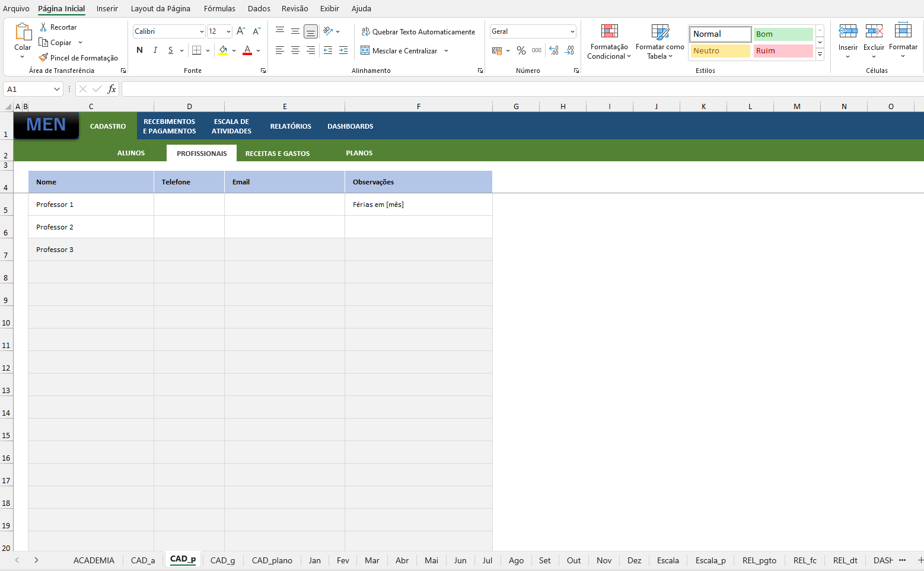Go to the ALUNOS section link
The width and height of the screenshot is (924, 571).
click(131, 153)
